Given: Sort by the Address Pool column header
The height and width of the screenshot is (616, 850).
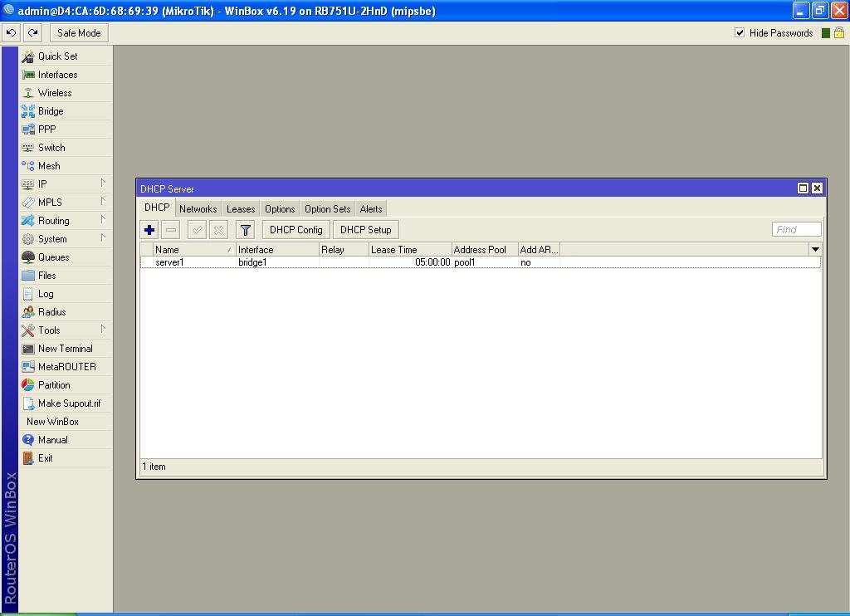Looking at the screenshot, I should click(485, 249).
